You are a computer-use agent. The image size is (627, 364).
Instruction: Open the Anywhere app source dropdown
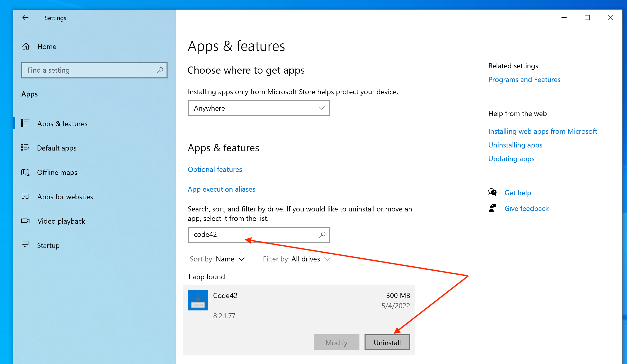259,108
